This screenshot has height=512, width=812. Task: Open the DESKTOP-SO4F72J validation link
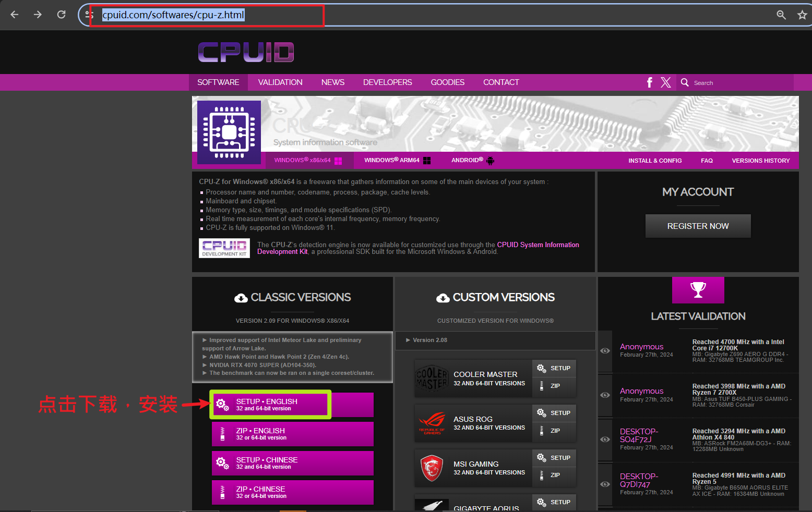tap(639, 435)
